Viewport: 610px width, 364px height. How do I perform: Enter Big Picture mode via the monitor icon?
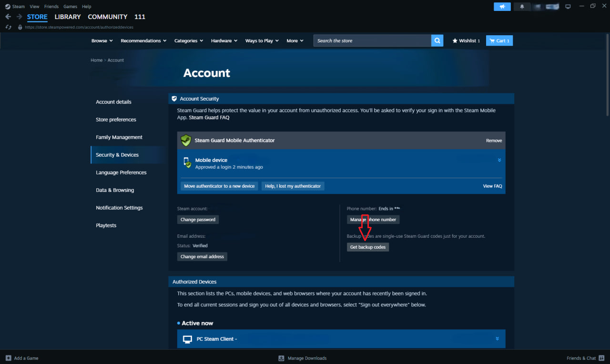[568, 7]
